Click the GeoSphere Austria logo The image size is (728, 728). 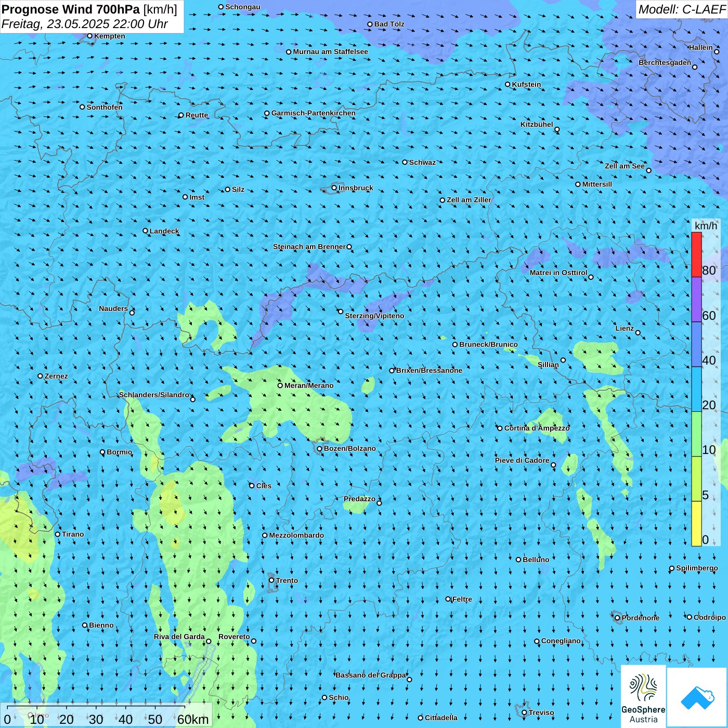[643, 696]
